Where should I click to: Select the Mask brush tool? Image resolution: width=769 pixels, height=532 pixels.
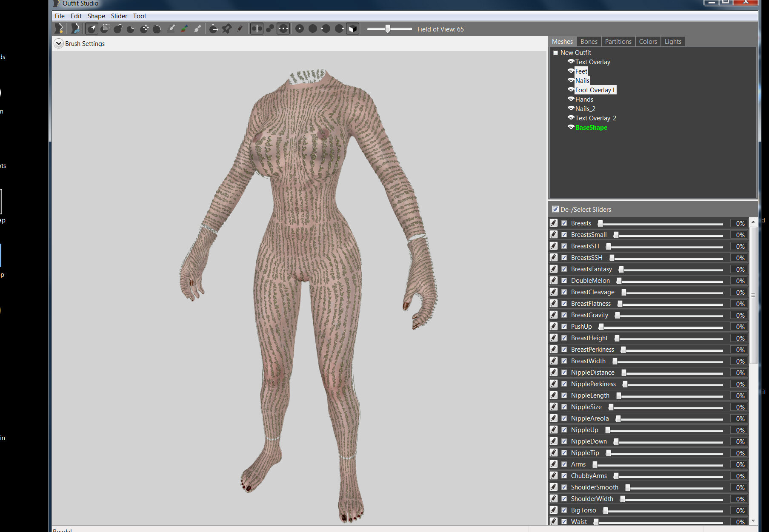105,28
